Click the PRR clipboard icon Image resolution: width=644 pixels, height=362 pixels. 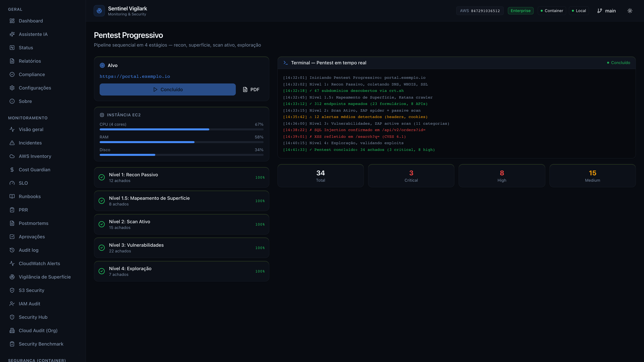click(x=12, y=210)
